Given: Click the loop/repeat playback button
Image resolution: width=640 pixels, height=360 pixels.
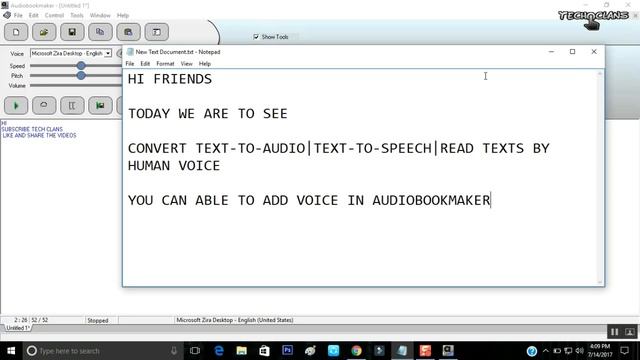Looking at the screenshot, I should (x=44, y=106).
